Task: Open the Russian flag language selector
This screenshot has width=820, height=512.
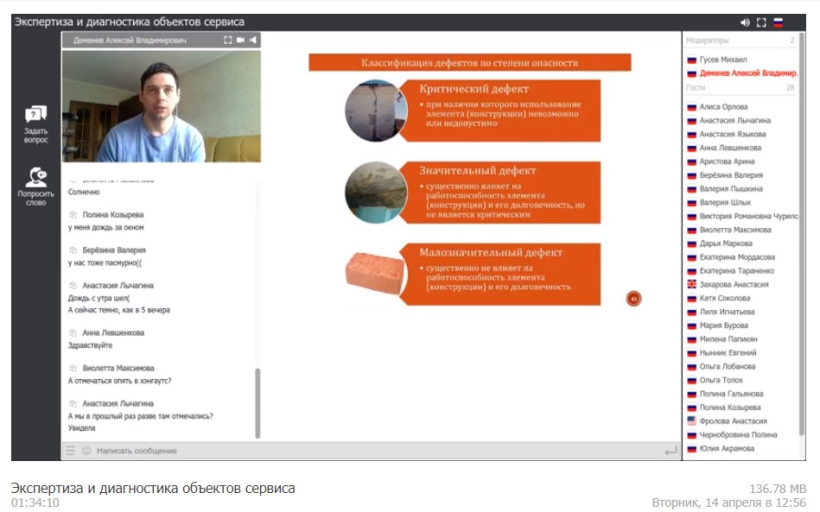Action: click(778, 22)
